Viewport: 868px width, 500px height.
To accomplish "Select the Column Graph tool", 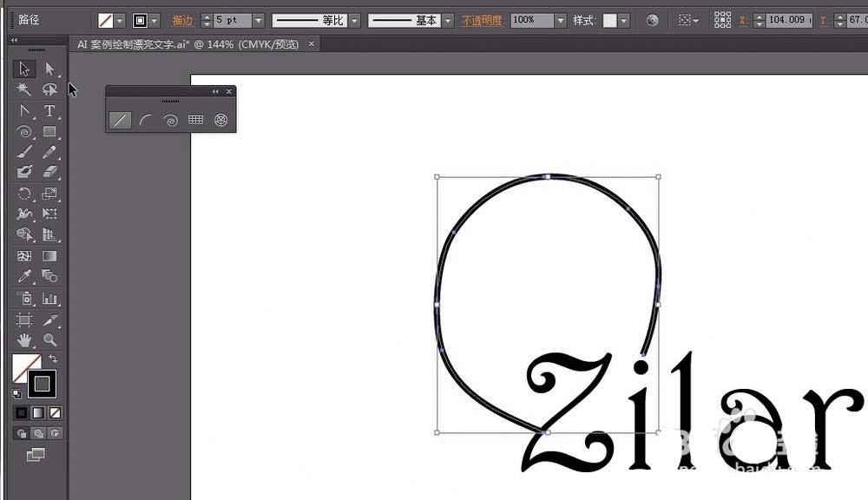I will point(49,299).
